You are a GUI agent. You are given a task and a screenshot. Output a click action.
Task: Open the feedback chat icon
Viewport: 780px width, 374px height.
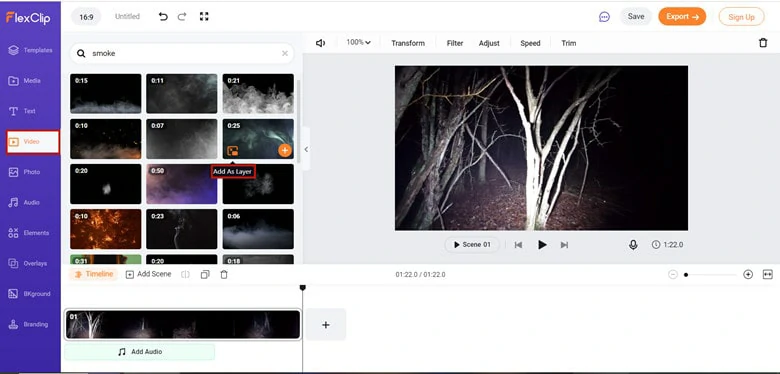604,17
